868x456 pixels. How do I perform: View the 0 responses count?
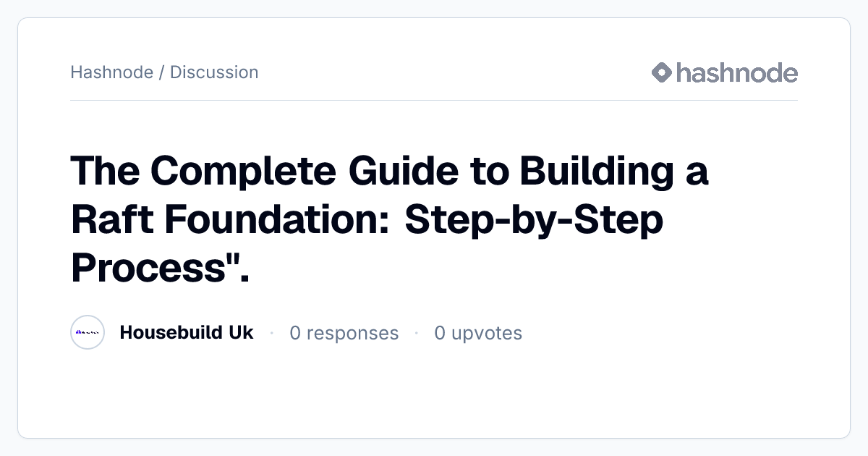pos(344,333)
